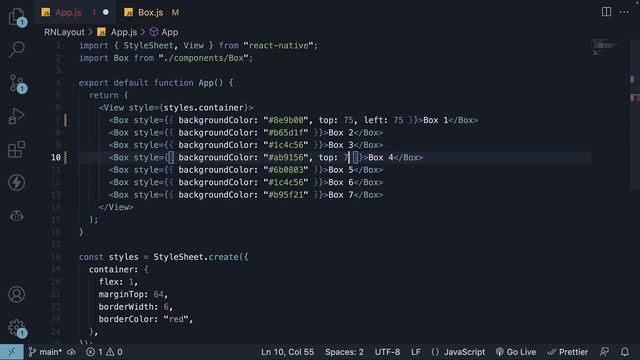
Task: Click line number 10 in gutter
Action: [x=56, y=158]
